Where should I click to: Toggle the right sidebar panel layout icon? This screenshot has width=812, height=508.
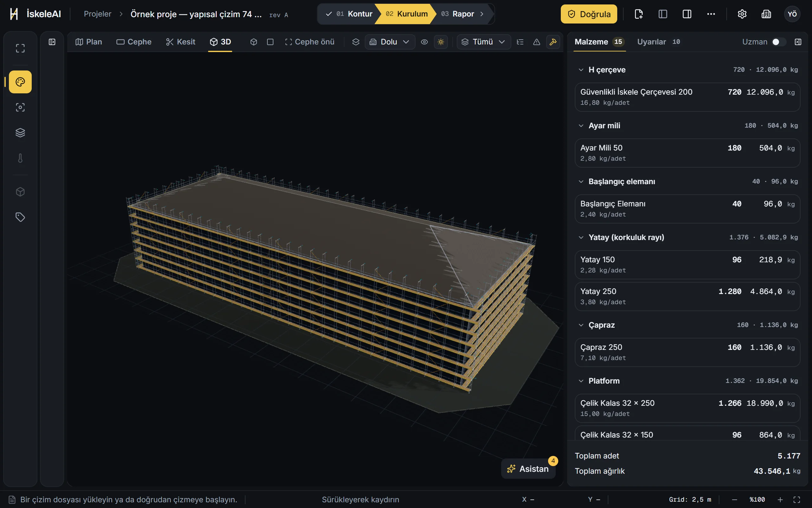pyautogui.click(x=687, y=14)
